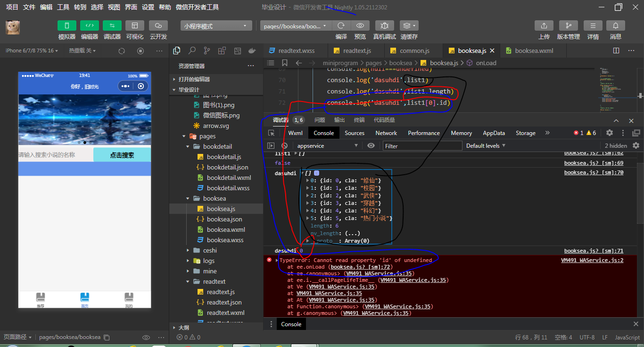Click the 点击搜索 button in the simulator
Viewport: 644px width, 347px height.
pyautogui.click(x=122, y=155)
